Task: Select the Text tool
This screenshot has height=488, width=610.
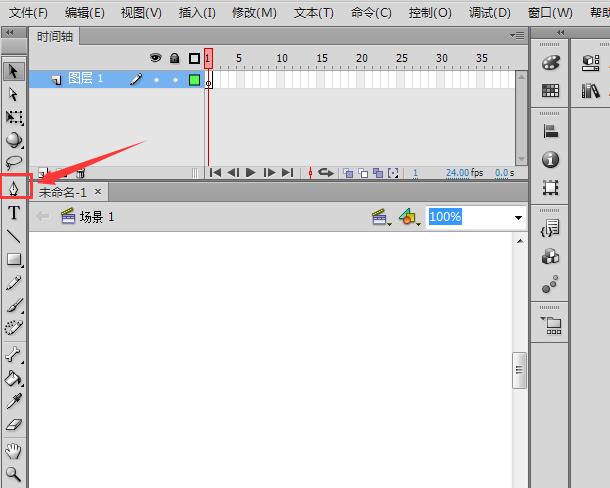Action: tap(14, 212)
